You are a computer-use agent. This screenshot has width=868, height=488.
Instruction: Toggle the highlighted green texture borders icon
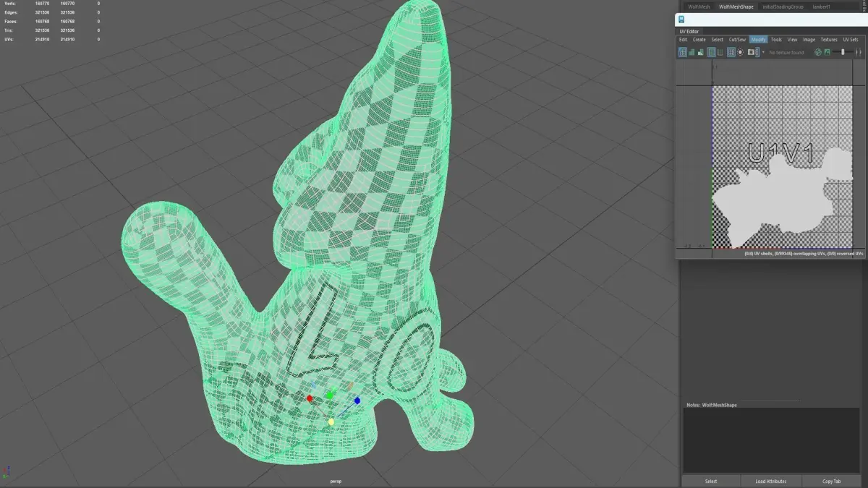(x=711, y=52)
